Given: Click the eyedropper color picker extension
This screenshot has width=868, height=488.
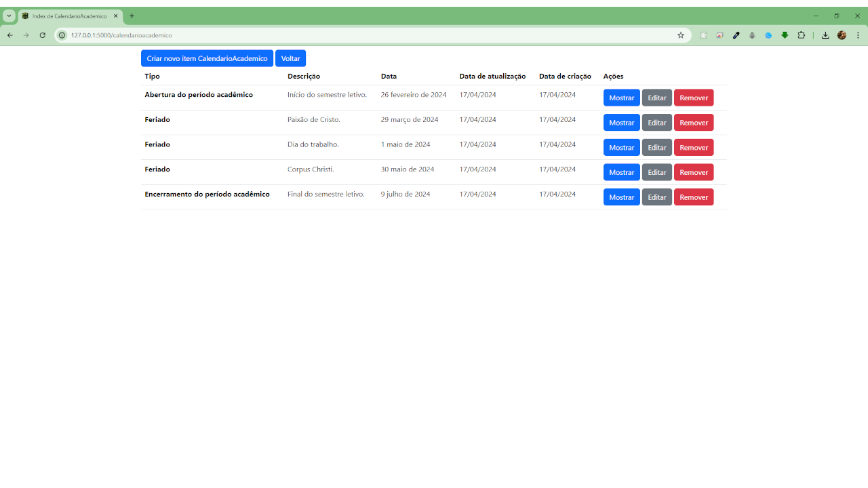Looking at the screenshot, I should point(736,35).
